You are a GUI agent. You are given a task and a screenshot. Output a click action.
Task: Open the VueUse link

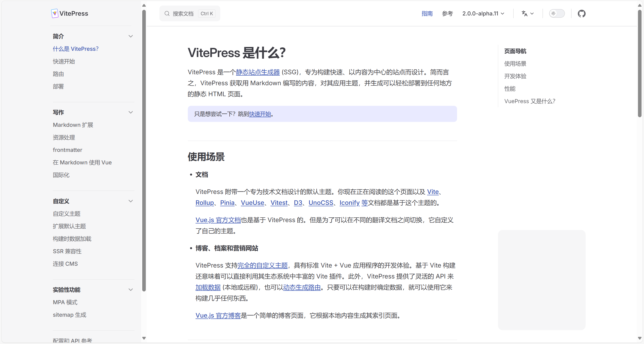click(252, 203)
